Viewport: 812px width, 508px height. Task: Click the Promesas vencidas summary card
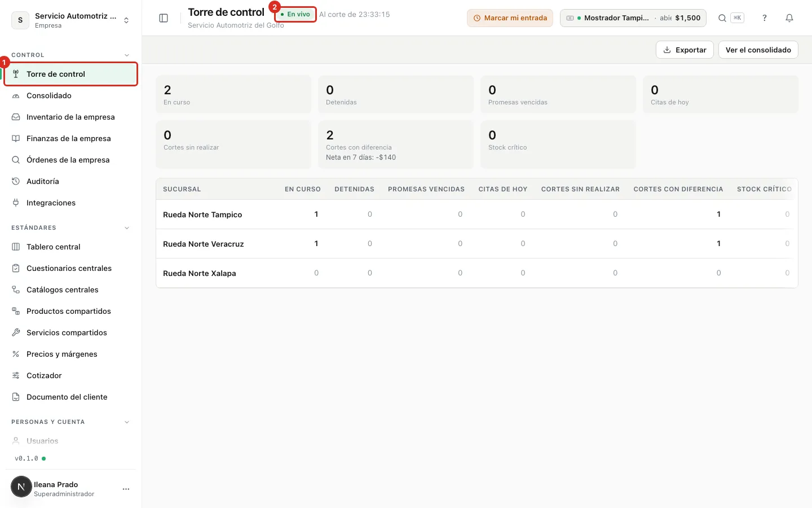(x=558, y=94)
